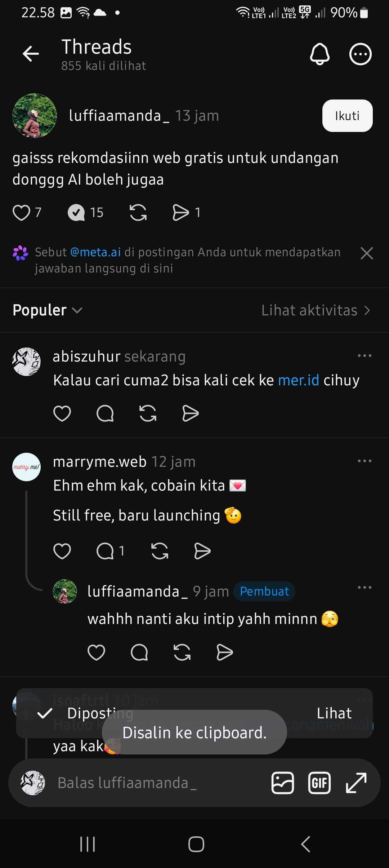Image resolution: width=389 pixels, height=868 pixels.
Task: Like luffiaamanda_'s main post
Action: click(21, 212)
